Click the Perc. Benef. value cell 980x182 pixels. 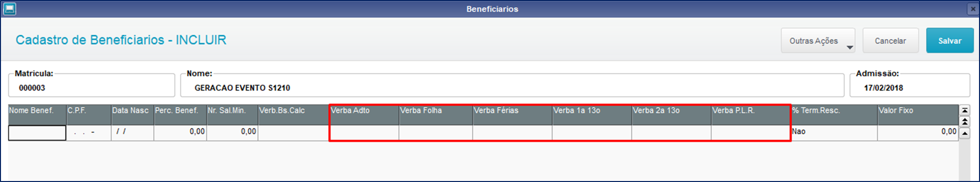pyautogui.click(x=180, y=133)
